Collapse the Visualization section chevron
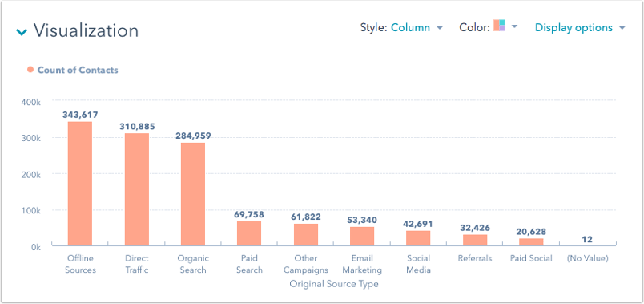Viewport: 644px width, 304px height. click(x=22, y=31)
